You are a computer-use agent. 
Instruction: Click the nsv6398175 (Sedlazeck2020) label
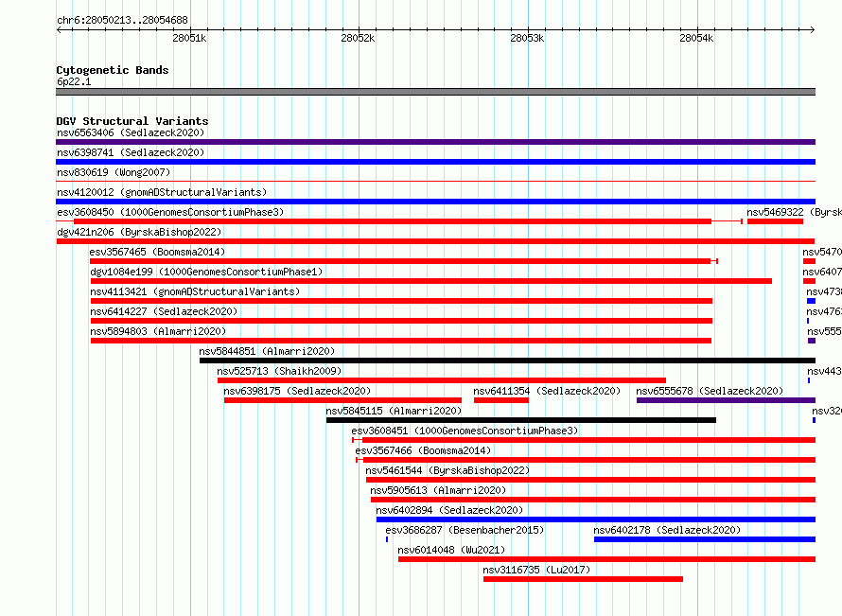[297, 391]
